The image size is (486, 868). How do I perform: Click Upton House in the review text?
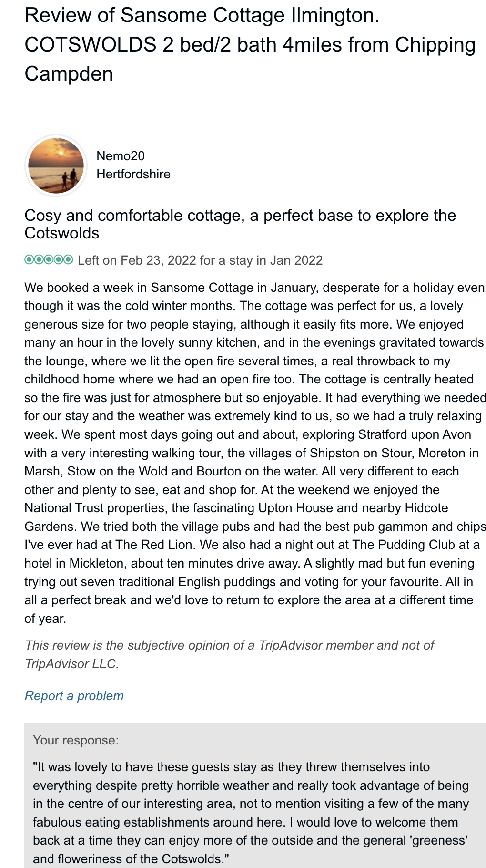[295, 508]
